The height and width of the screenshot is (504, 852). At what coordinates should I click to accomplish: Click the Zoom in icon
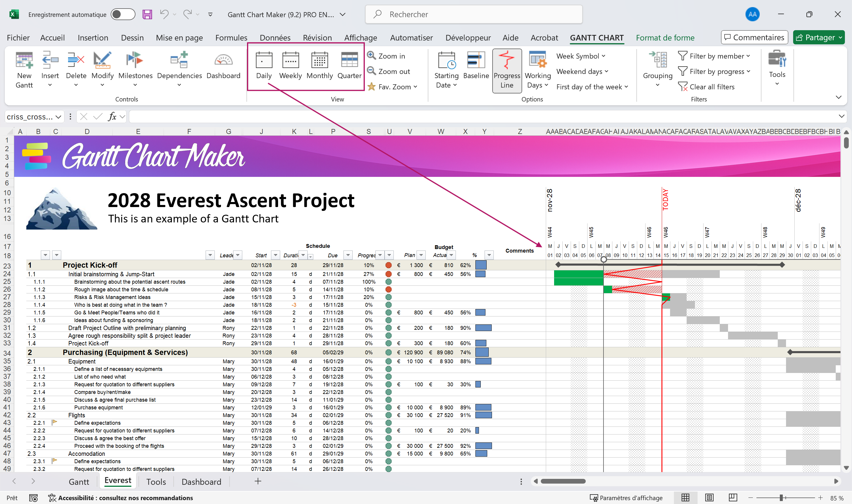371,55
